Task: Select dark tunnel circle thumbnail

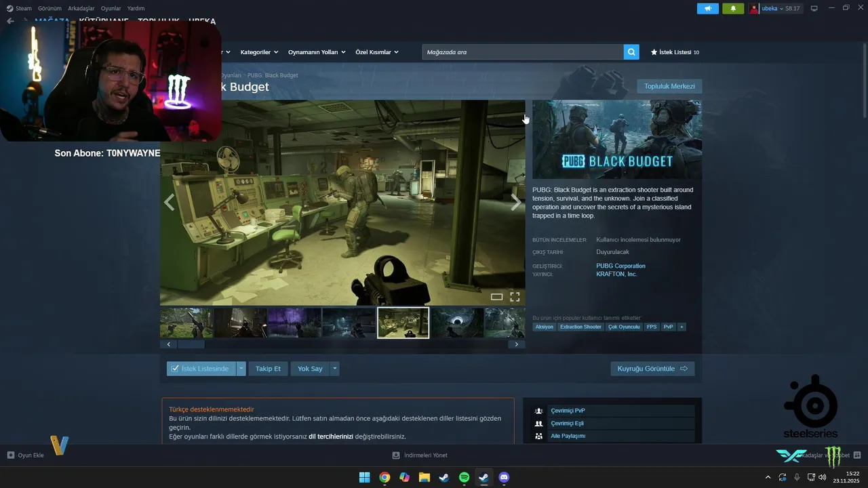Action: (x=457, y=323)
